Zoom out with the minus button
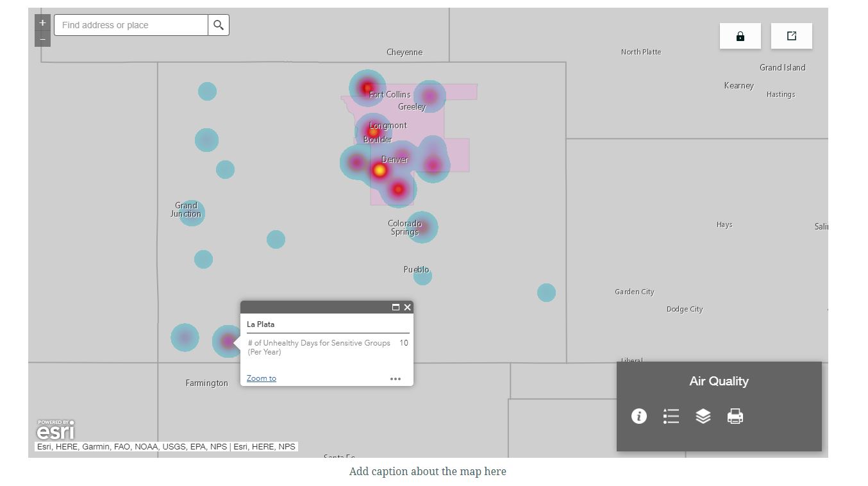 (42, 39)
